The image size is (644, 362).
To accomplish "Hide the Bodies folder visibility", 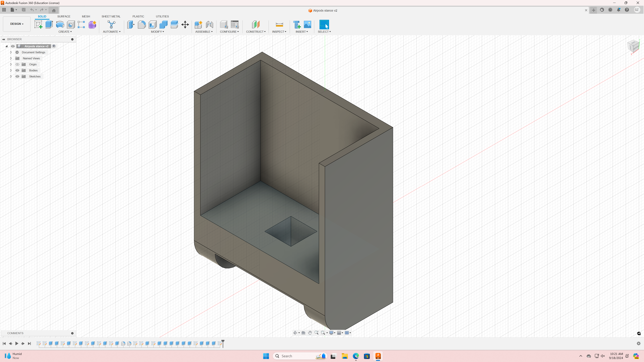I will click(17, 70).
